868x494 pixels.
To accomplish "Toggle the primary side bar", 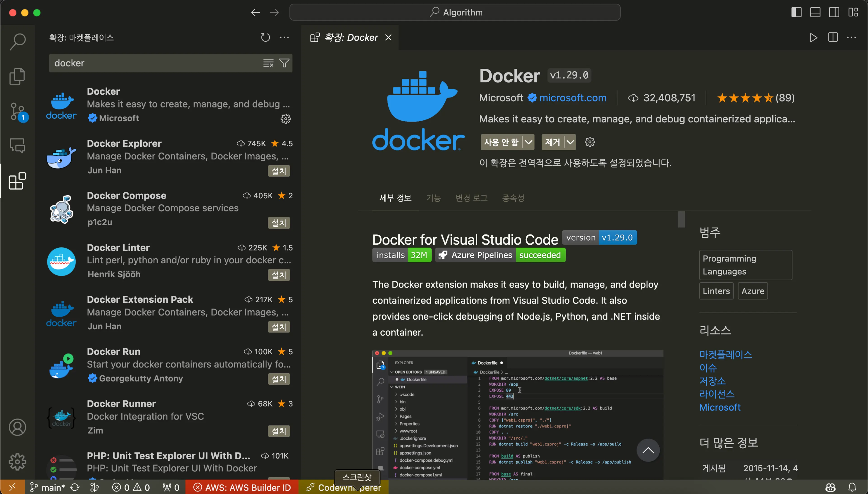I will [x=796, y=12].
